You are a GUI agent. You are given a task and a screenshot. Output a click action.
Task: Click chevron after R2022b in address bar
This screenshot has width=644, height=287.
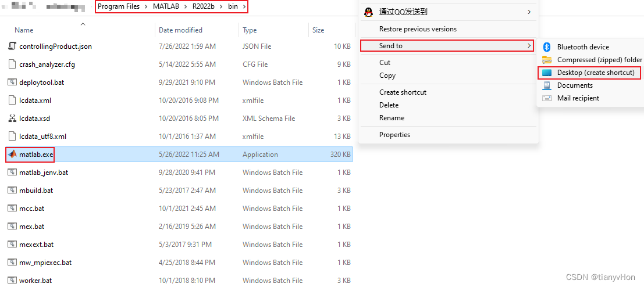coord(222,7)
